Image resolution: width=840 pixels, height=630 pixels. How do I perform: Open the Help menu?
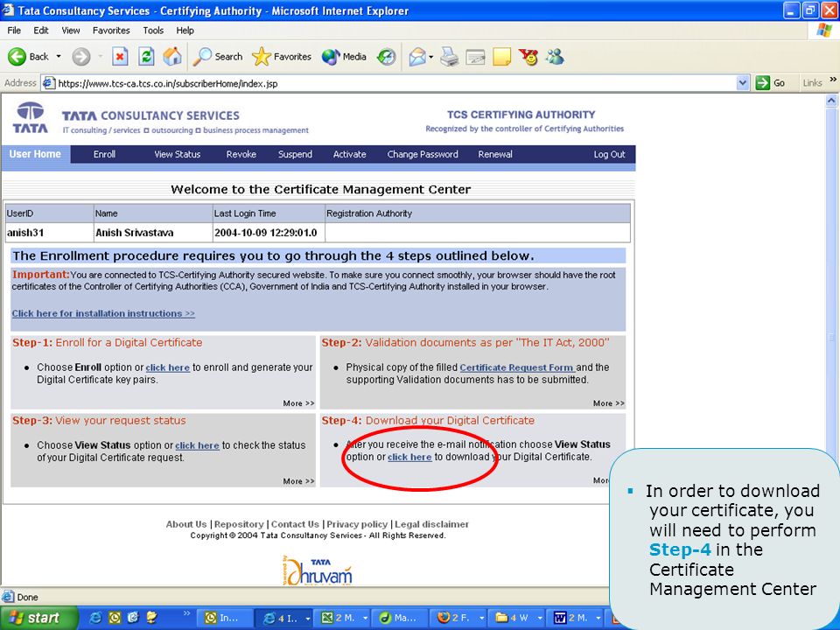pos(185,31)
